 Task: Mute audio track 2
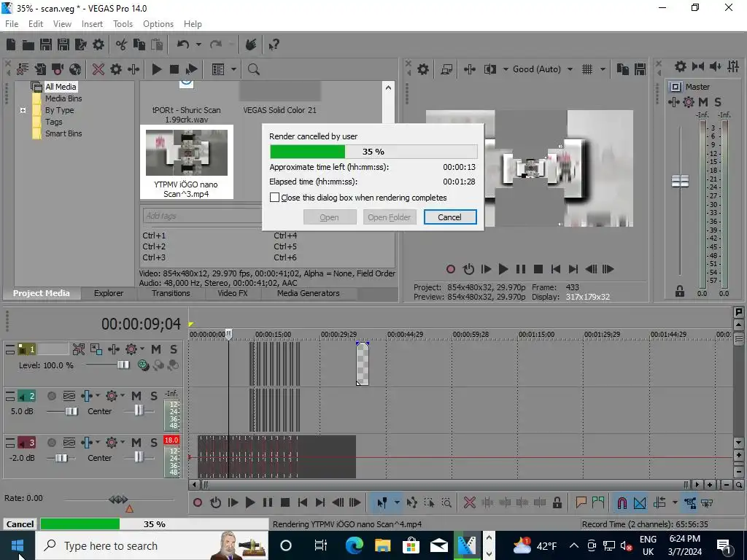coord(136,396)
